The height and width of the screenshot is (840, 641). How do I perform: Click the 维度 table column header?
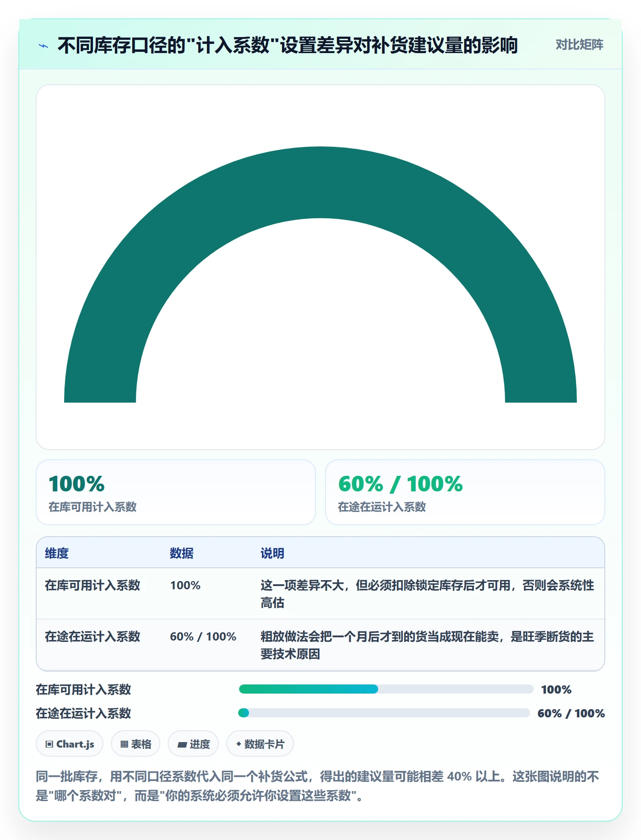57,553
